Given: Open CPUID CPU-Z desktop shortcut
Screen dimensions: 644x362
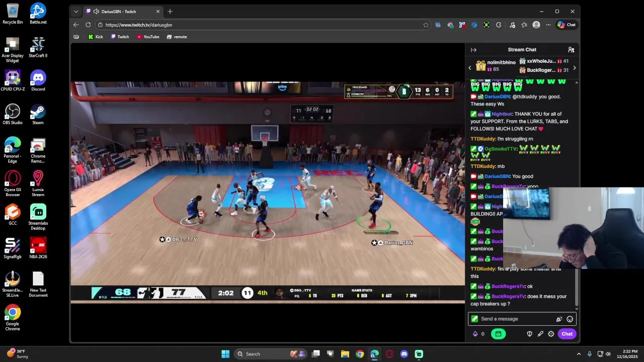Looking at the screenshot, I should coord(13,80).
